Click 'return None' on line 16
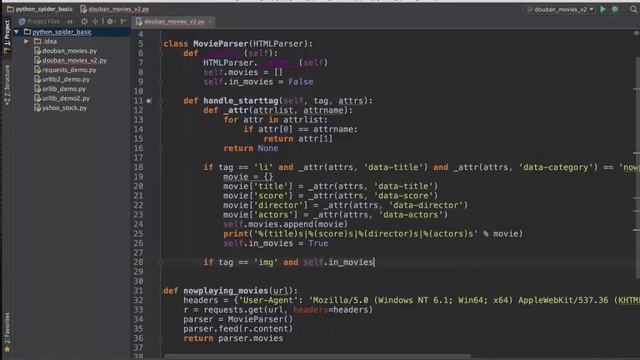Screen dimensions: 640x360 pos(251,148)
